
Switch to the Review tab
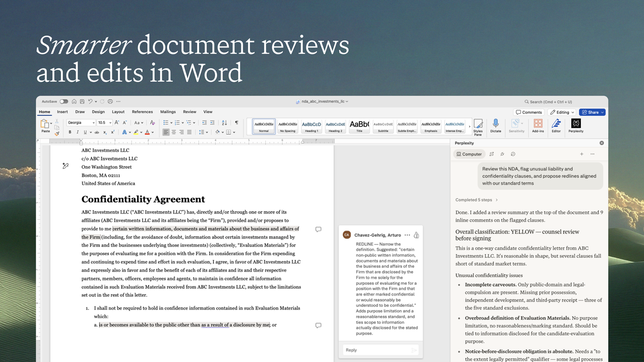coord(190,112)
